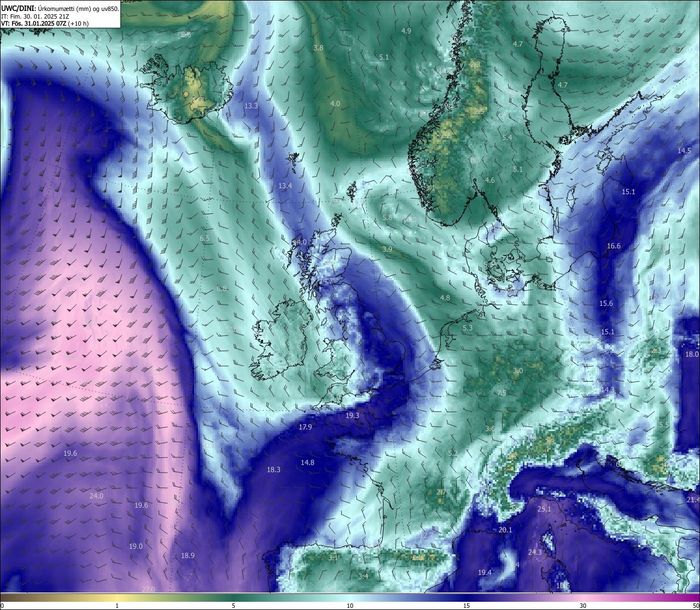Viewport: 700px width, 610px height.
Task: Click the colour scale tick label '30'
Action: 583,606
